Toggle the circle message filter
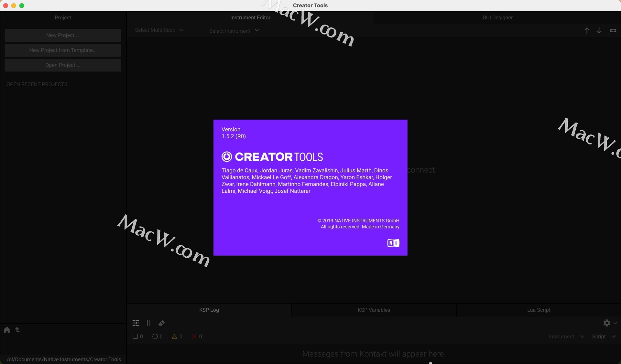Image resolution: width=621 pixels, height=364 pixels. (158, 337)
